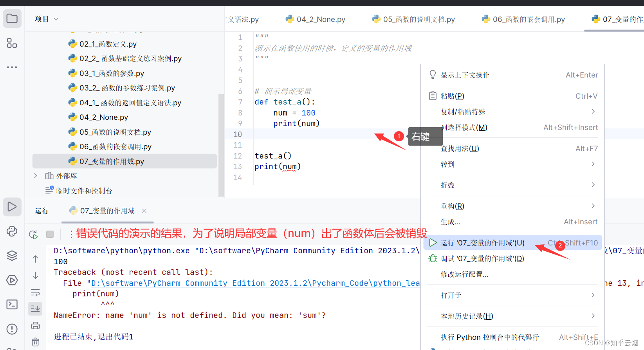644x350 pixels.
Task: Rerun the 07 script with rerun icon
Action: coord(33,235)
